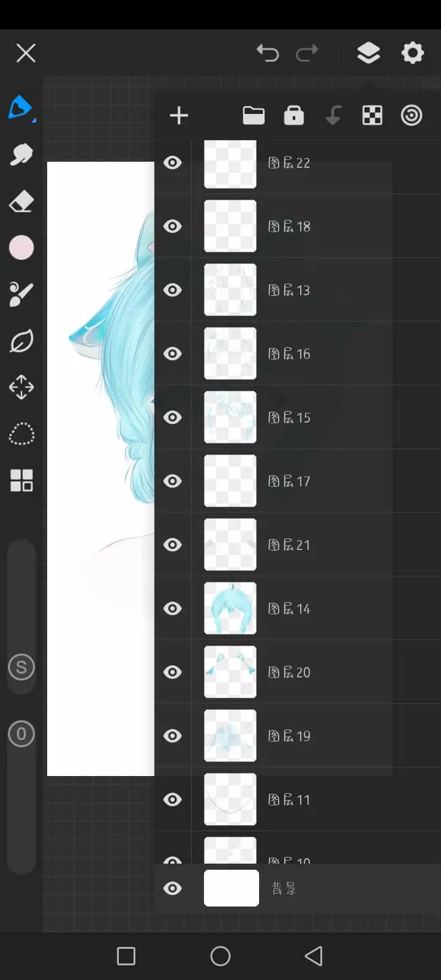
Task: Add a new layer with plus
Action: click(x=179, y=115)
